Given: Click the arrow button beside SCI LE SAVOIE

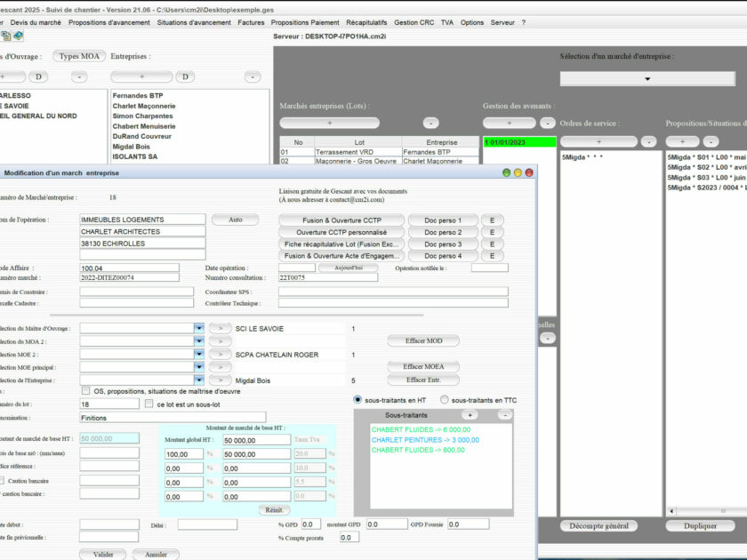Looking at the screenshot, I should pyautogui.click(x=221, y=328).
